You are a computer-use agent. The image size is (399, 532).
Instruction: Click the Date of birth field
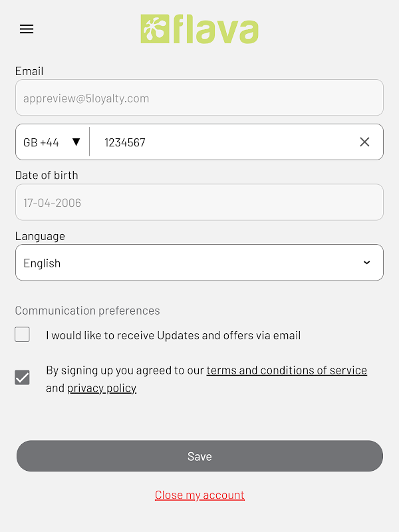pyautogui.click(x=199, y=202)
